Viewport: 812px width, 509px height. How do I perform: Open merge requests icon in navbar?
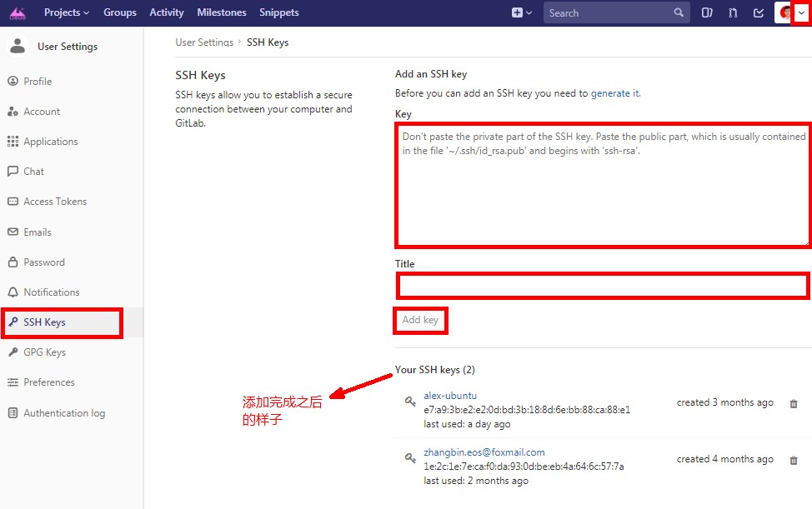coord(733,12)
